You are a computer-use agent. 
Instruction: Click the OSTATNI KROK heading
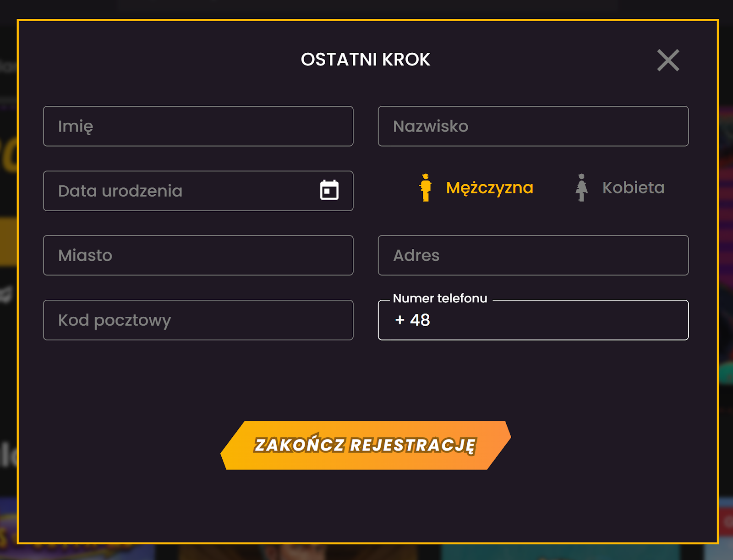click(366, 60)
